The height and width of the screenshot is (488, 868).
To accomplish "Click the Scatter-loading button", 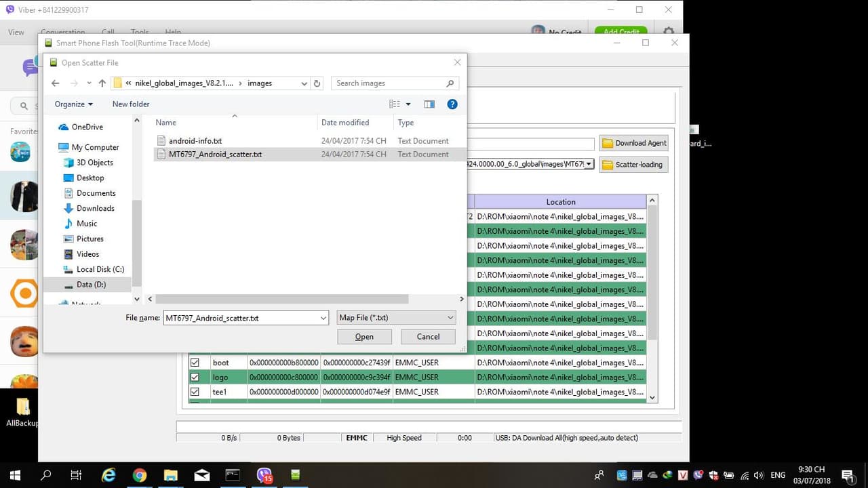I will [x=633, y=165].
